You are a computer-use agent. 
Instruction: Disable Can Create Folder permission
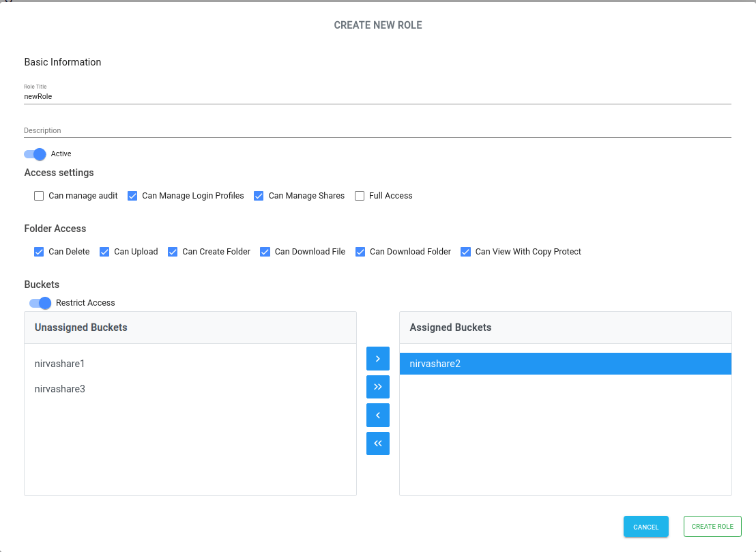click(173, 252)
